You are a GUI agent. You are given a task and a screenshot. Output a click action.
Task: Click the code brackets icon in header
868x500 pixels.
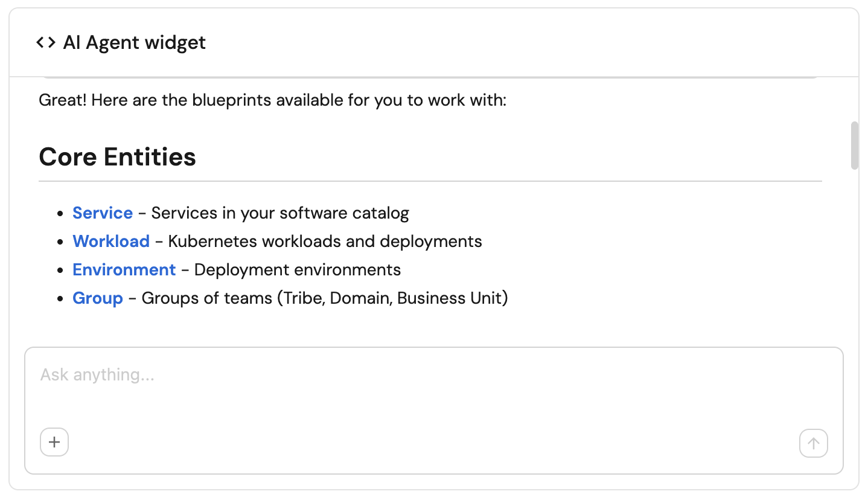pos(46,42)
